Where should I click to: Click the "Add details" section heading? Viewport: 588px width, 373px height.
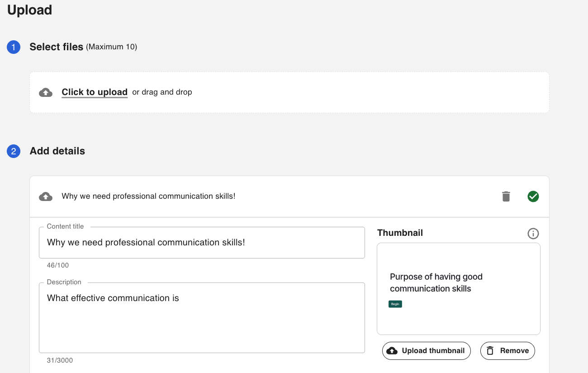[x=57, y=151]
